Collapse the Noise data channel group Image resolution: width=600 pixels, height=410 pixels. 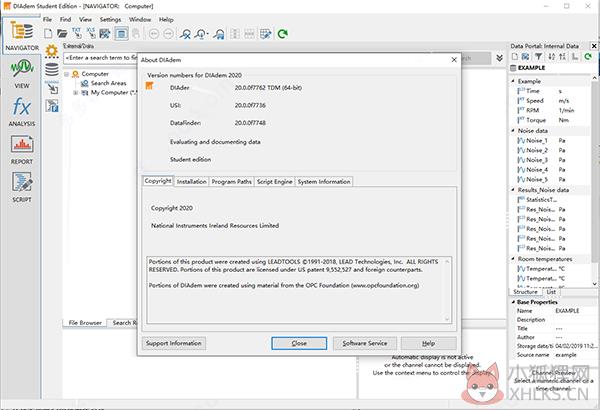click(513, 131)
